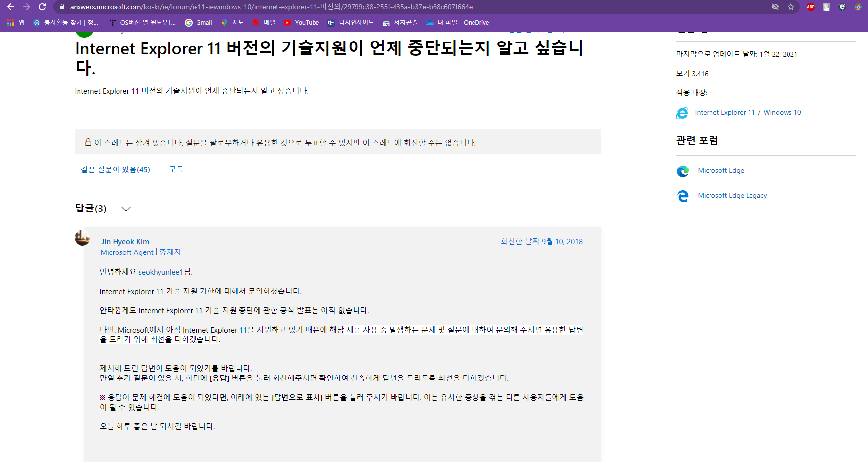The image size is (868, 462).
Task: Click the lock icon in the locked-thread notice
Action: (88, 142)
